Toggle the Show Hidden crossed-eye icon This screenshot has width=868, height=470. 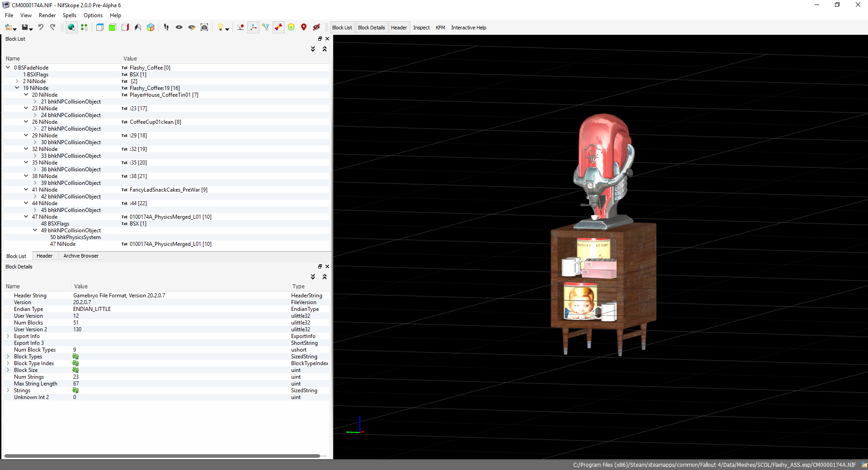coord(316,28)
